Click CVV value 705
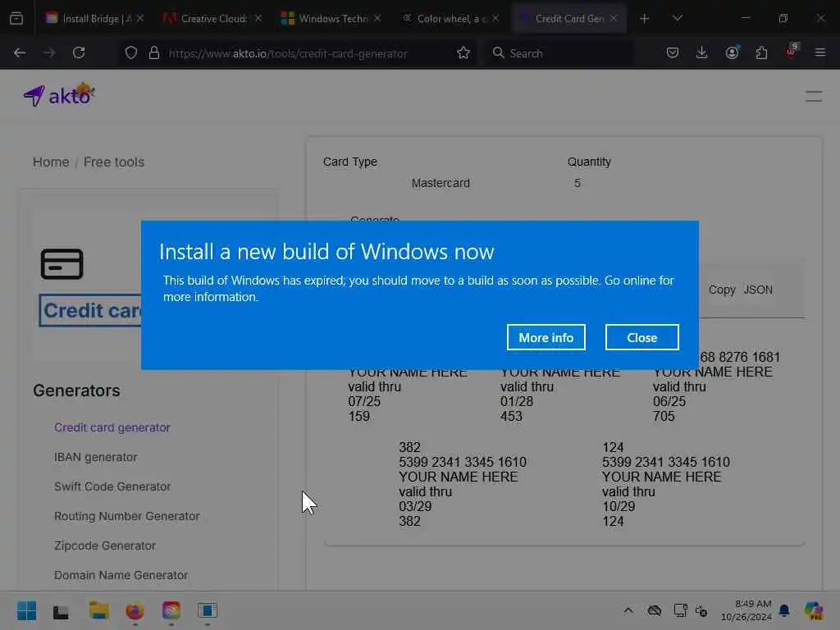Viewport: 840px width, 630px height. click(664, 416)
